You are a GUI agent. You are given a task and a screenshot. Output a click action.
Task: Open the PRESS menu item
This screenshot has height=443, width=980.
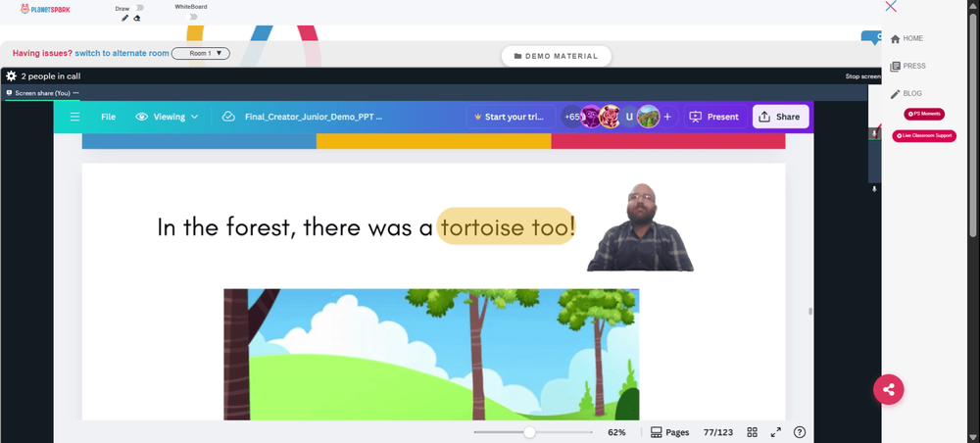tap(908, 67)
